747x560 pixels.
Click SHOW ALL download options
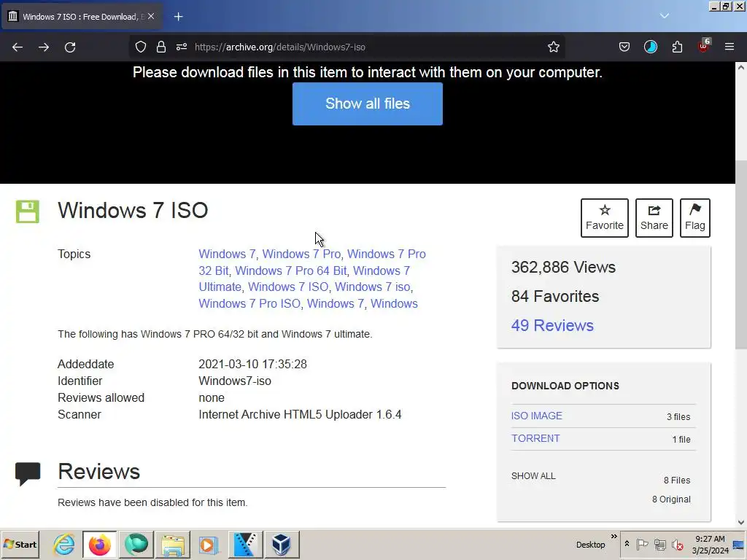[533, 475]
